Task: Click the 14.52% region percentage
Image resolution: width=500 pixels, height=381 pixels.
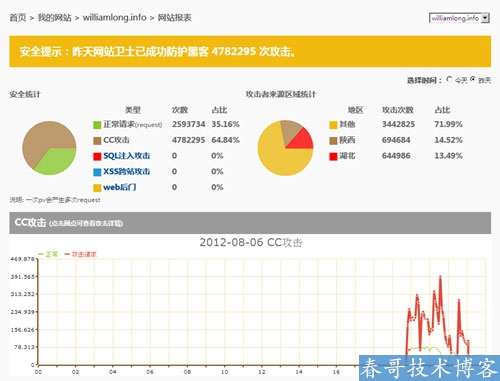Action: tap(448, 140)
